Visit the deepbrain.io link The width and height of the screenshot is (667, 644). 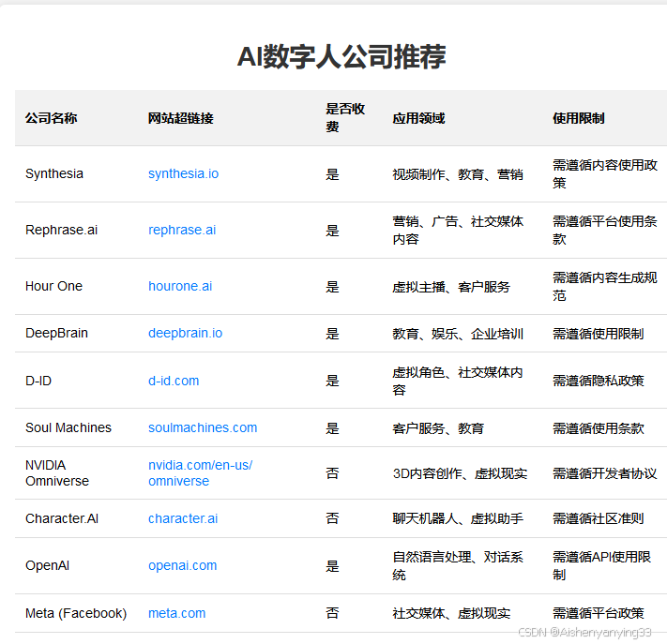185,333
